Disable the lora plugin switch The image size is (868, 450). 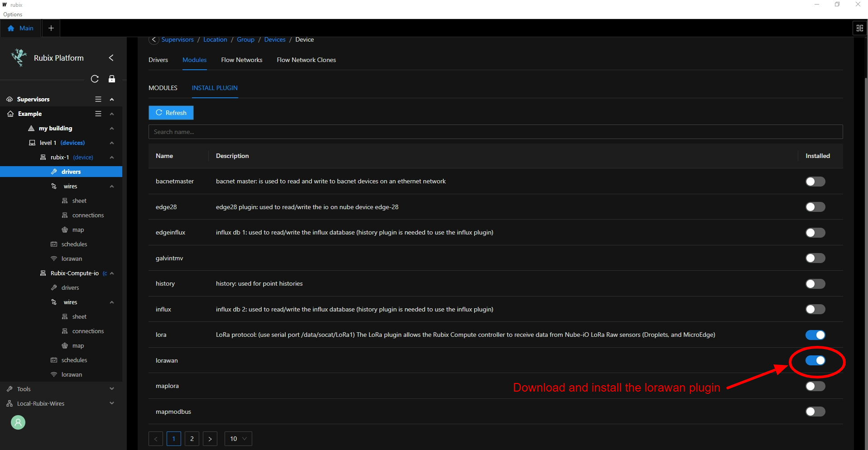(x=815, y=335)
